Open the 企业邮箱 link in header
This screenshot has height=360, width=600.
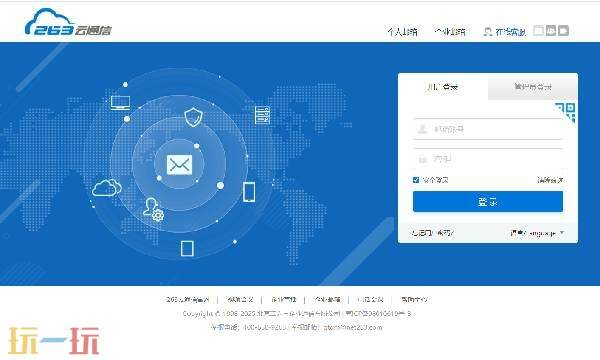450,31
